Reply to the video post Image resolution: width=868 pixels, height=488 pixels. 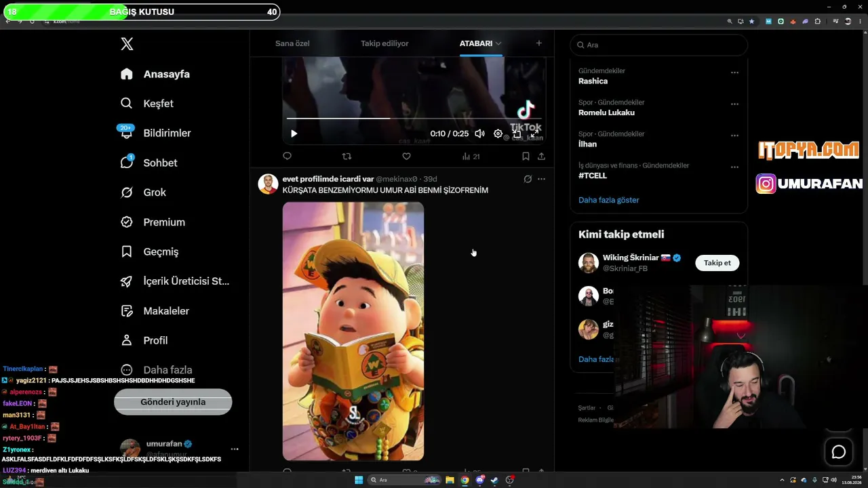[287, 157]
